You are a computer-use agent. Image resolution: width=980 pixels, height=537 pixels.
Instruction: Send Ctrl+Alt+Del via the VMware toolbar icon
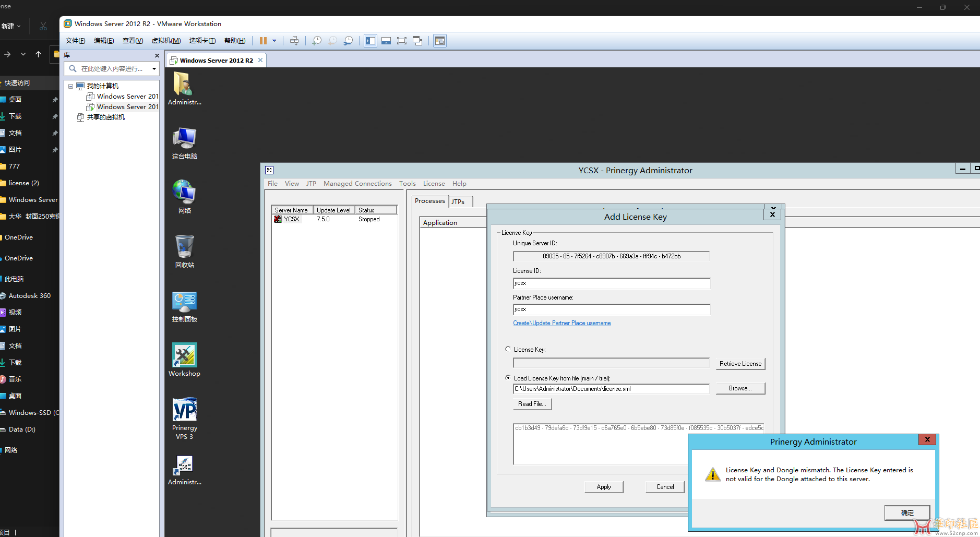(294, 41)
